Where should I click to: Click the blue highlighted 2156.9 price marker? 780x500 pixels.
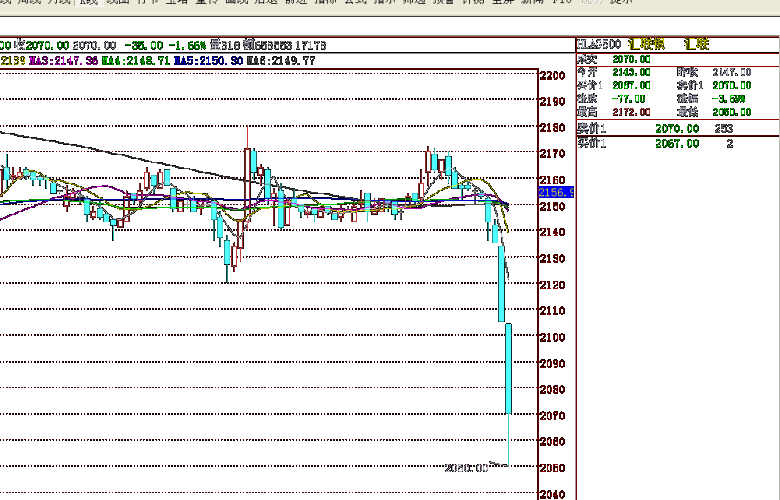coord(556,192)
